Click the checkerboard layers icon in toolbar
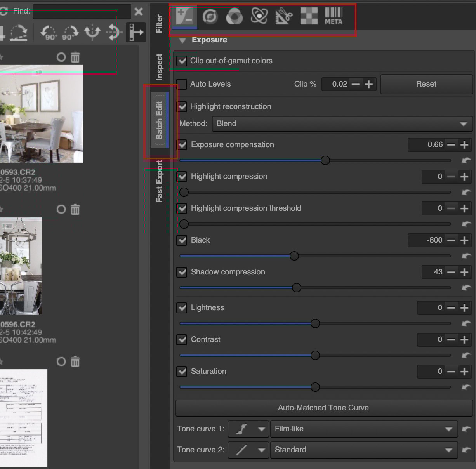This screenshot has height=469, width=476. [308, 17]
